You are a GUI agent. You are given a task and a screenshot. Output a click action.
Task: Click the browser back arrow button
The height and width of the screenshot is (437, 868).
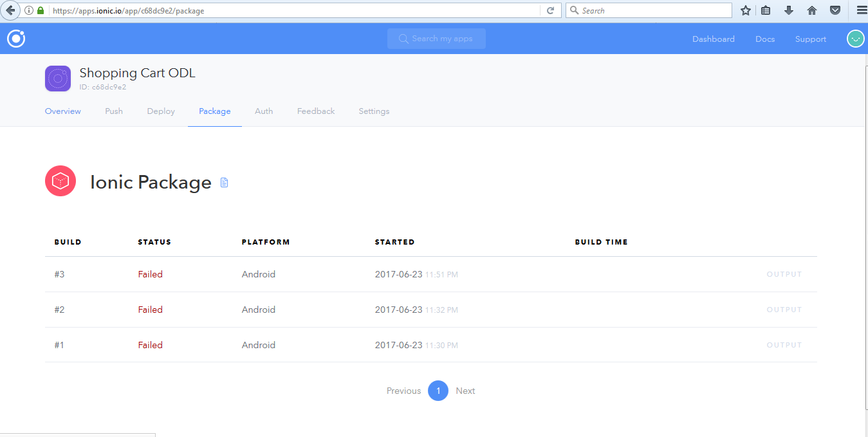pyautogui.click(x=10, y=10)
